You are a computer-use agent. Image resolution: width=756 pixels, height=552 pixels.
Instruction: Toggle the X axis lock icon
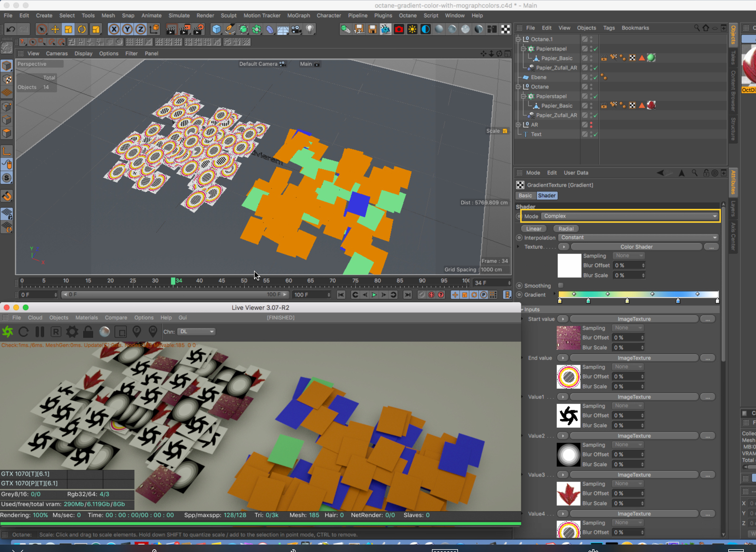pos(114,29)
